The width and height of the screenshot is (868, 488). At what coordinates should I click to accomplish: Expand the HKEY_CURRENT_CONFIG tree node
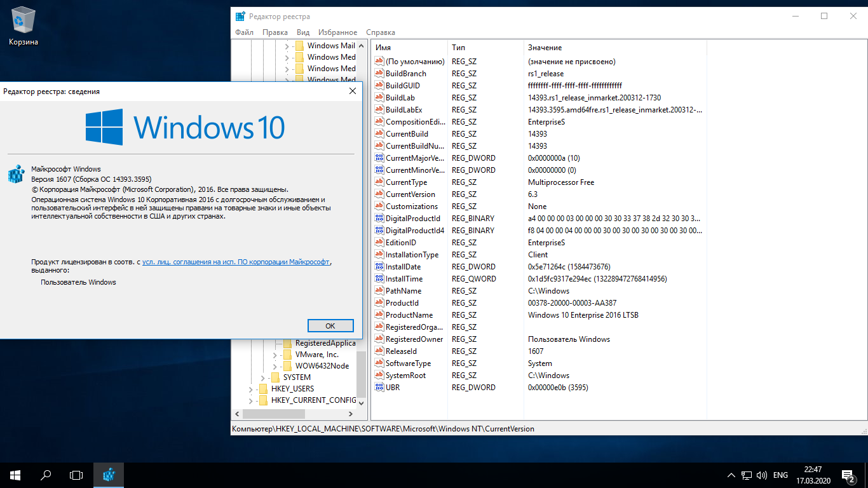251,400
